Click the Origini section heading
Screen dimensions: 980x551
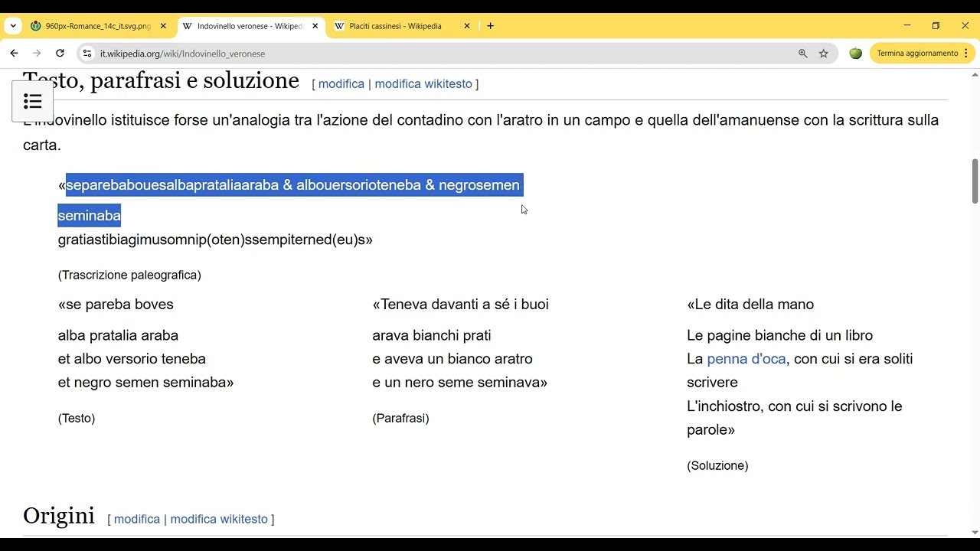click(x=59, y=516)
